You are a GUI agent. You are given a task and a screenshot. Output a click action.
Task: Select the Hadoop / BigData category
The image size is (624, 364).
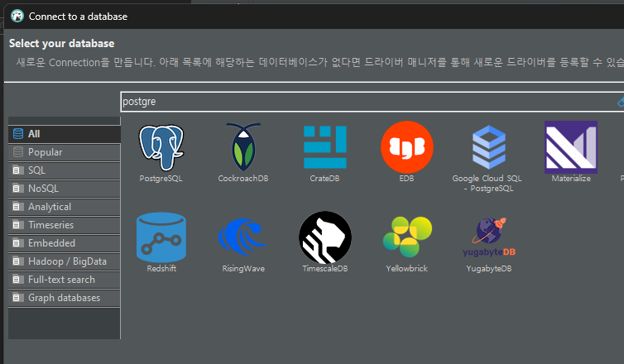(64, 261)
